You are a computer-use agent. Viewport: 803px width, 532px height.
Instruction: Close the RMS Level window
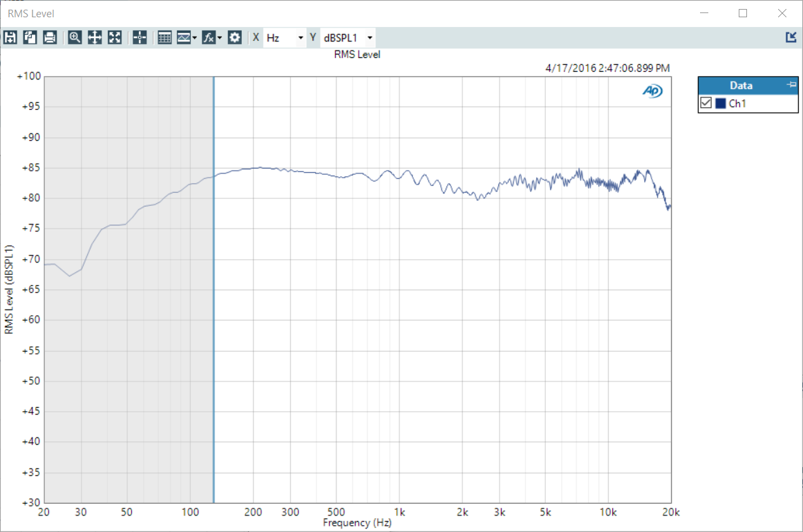pos(782,13)
